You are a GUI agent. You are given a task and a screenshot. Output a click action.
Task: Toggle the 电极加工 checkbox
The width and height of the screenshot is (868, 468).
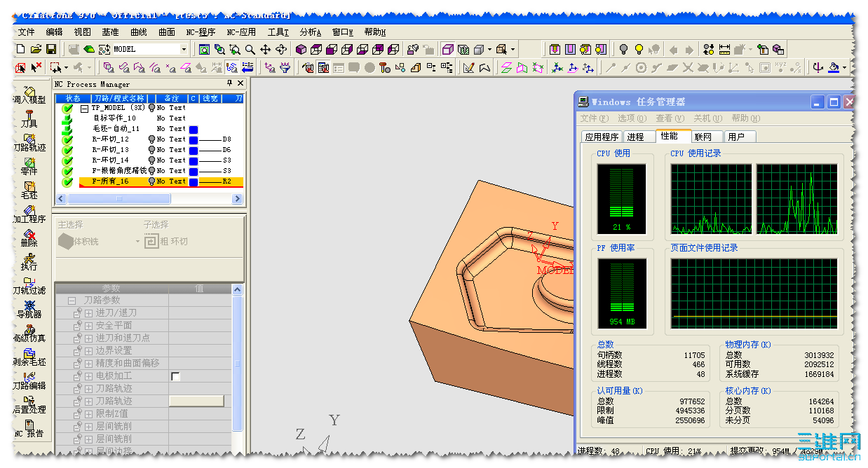point(176,376)
